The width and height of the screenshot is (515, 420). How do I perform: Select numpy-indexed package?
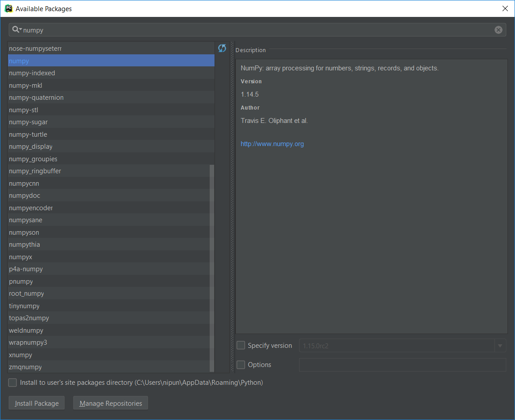111,73
